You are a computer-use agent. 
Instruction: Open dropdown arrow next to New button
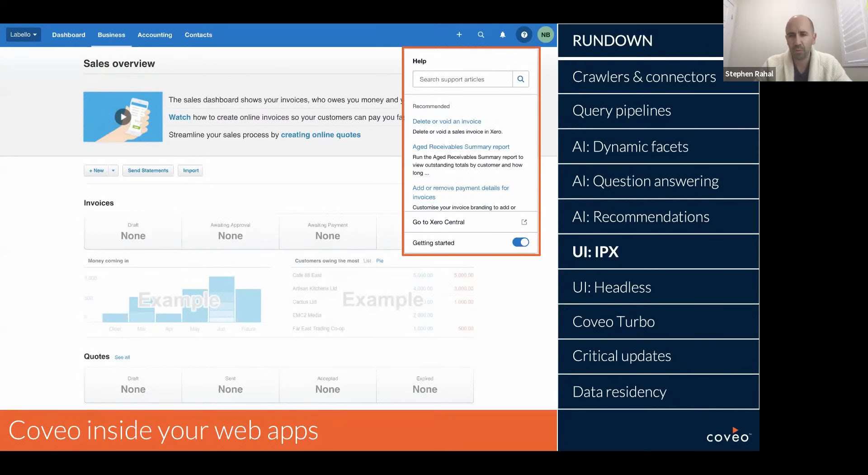click(x=113, y=171)
